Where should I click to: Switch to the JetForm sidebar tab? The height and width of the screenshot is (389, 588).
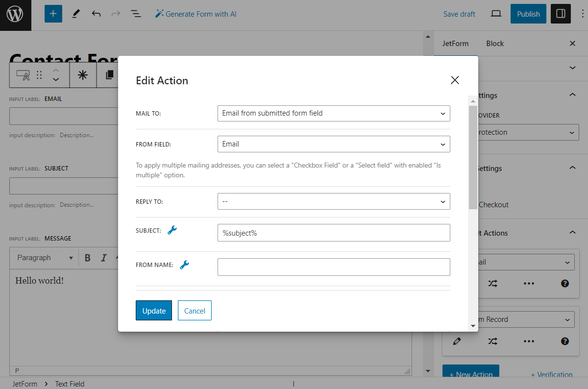455,44
